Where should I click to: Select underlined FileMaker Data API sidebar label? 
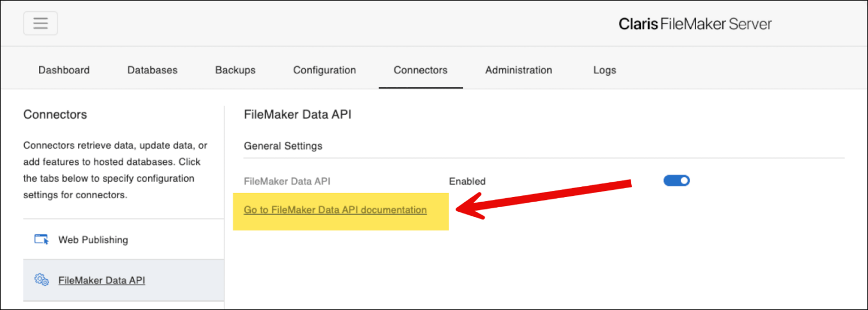point(102,280)
